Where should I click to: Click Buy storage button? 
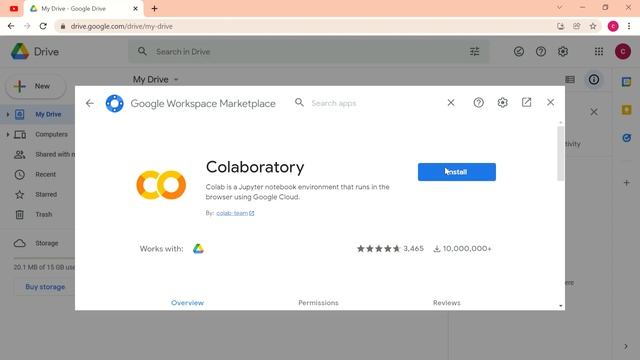pyautogui.click(x=45, y=287)
